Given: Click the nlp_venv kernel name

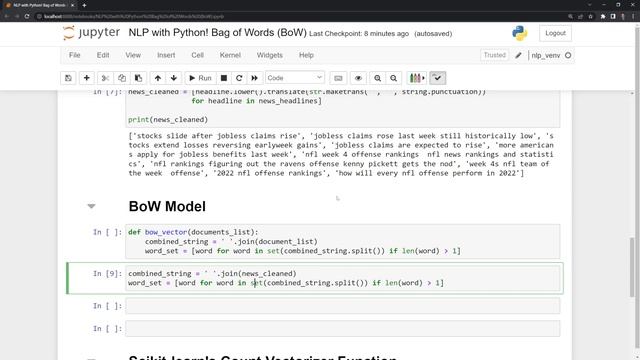Looking at the screenshot, I should click(x=546, y=56).
